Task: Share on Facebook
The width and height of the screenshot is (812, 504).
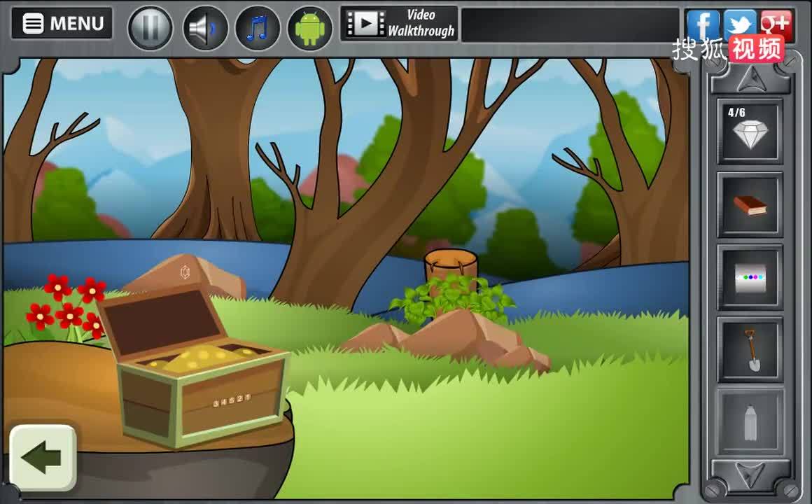Action: pyautogui.click(x=703, y=25)
